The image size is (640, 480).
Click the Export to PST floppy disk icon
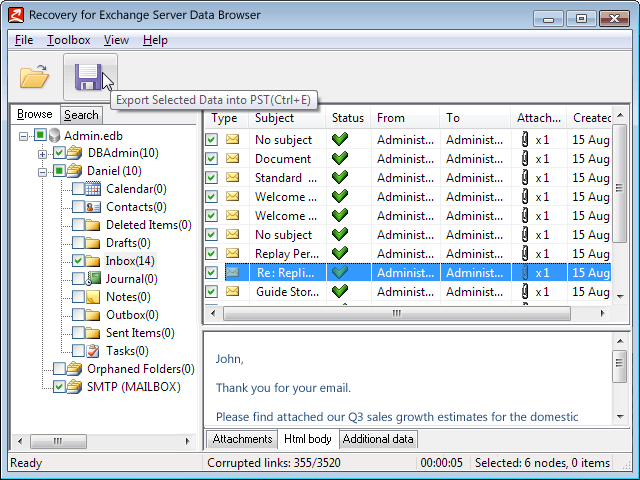click(x=88, y=77)
